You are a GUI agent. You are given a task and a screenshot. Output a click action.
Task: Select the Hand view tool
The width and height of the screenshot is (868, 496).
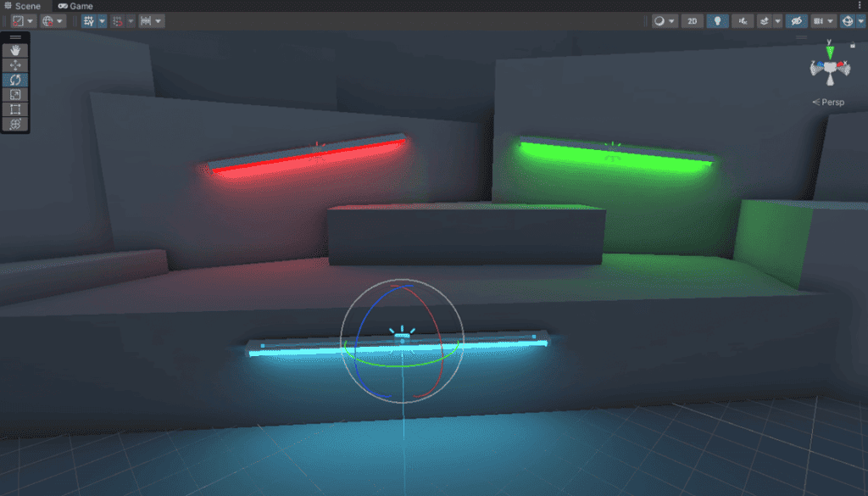pyautogui.click(x=14, y=51)
